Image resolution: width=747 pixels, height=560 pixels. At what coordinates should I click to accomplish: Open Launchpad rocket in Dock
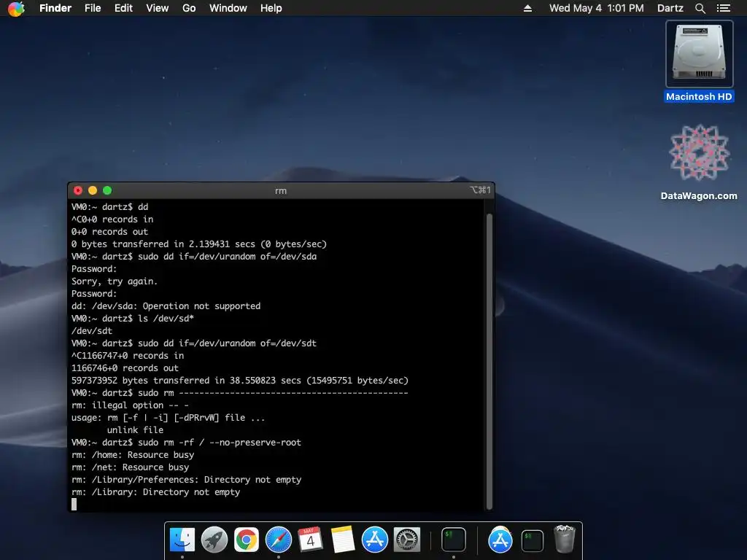[214, 540]
